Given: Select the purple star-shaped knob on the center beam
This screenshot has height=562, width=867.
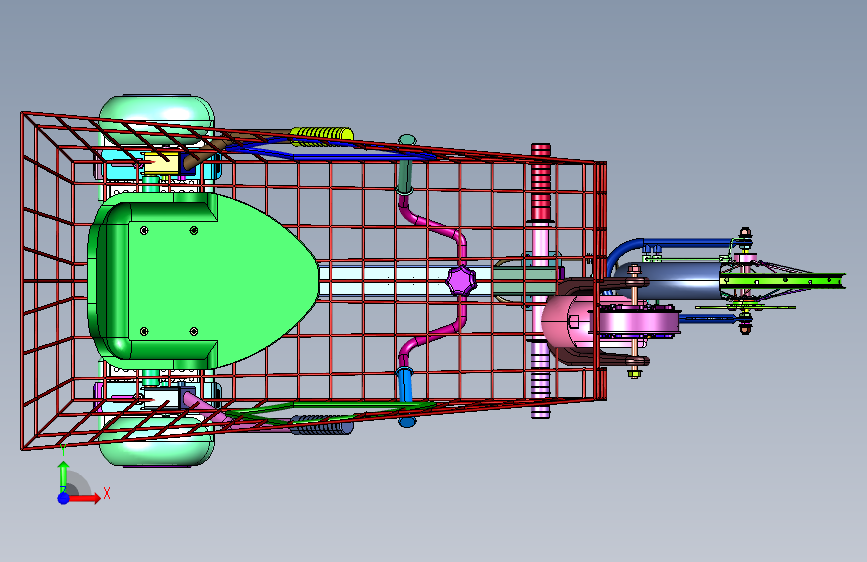Looking at the screenshot, I should 461,280.
